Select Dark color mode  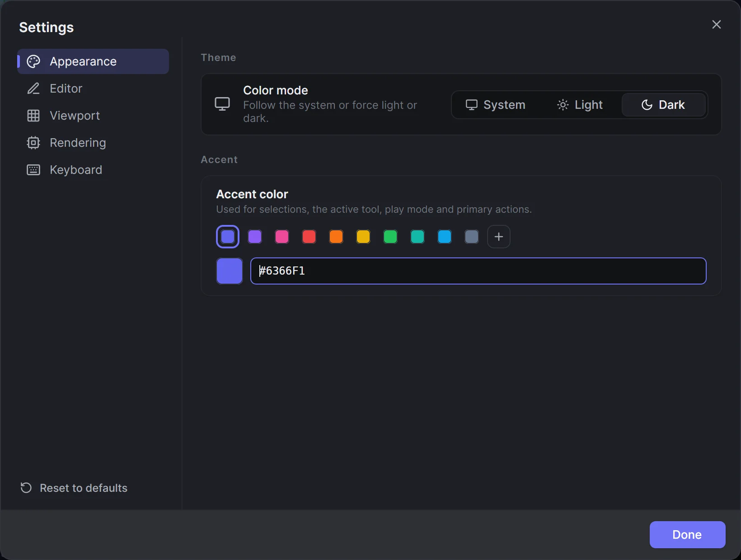pyautogui.click(x=664, y=105)
